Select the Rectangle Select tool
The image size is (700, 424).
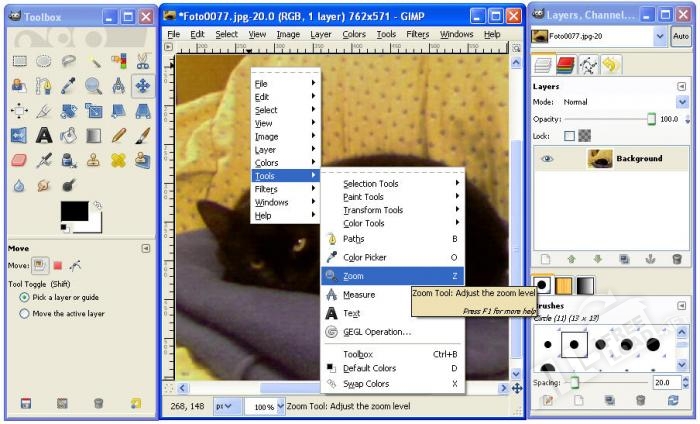pyautogui.click(x=19, y=61)
